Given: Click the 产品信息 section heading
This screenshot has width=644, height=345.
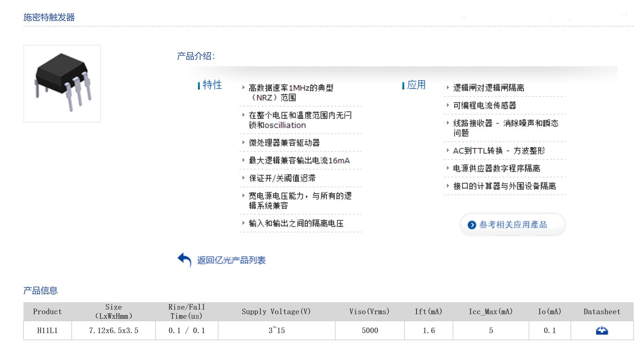Looking at the screenshot, I should tap(41, 291).
